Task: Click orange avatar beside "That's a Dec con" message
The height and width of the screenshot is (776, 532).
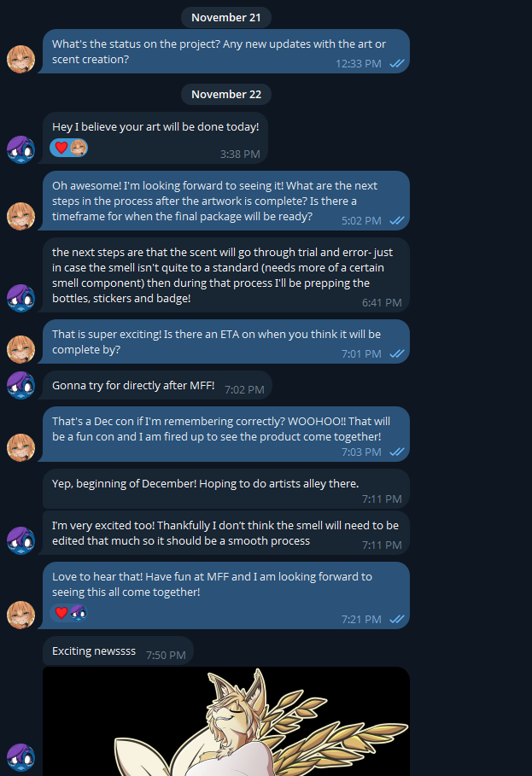Action: (x=20, y=447)
